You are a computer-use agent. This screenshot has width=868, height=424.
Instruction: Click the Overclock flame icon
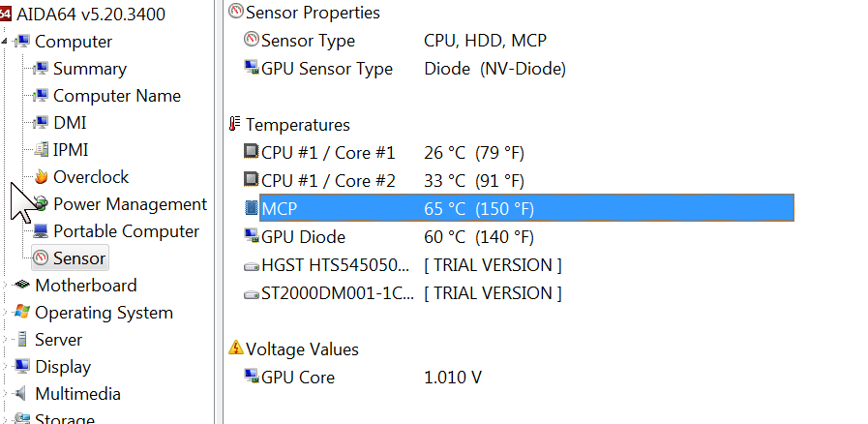[x=41, y=177]
